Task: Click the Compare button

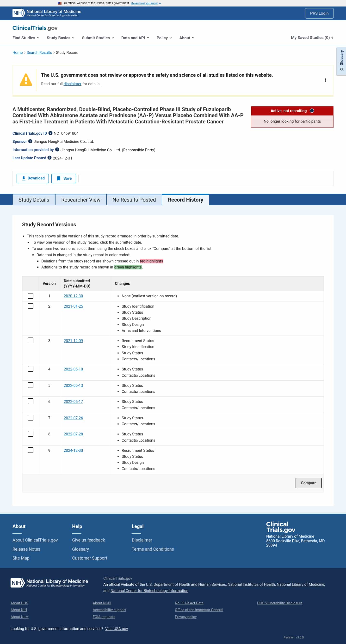Action: point(308,483)
